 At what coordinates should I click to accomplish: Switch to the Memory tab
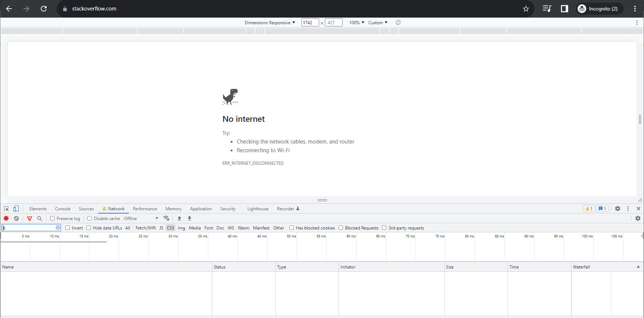173,209
